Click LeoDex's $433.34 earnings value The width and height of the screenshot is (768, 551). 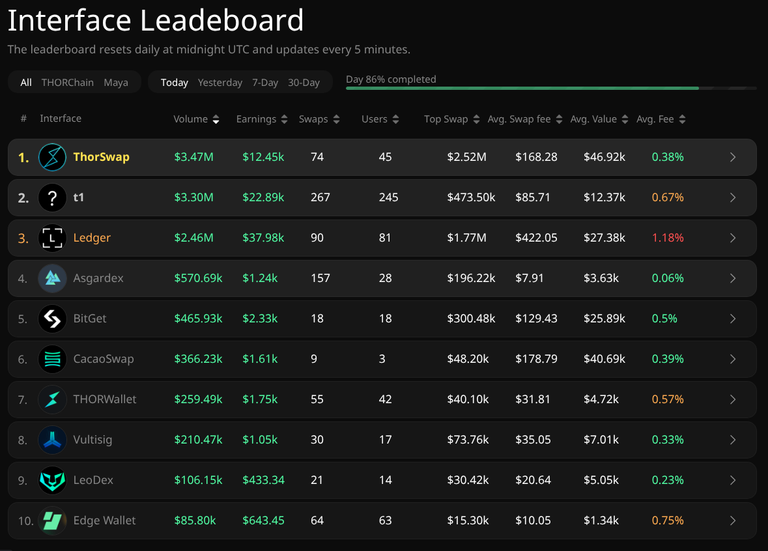[x=263, y=480]
